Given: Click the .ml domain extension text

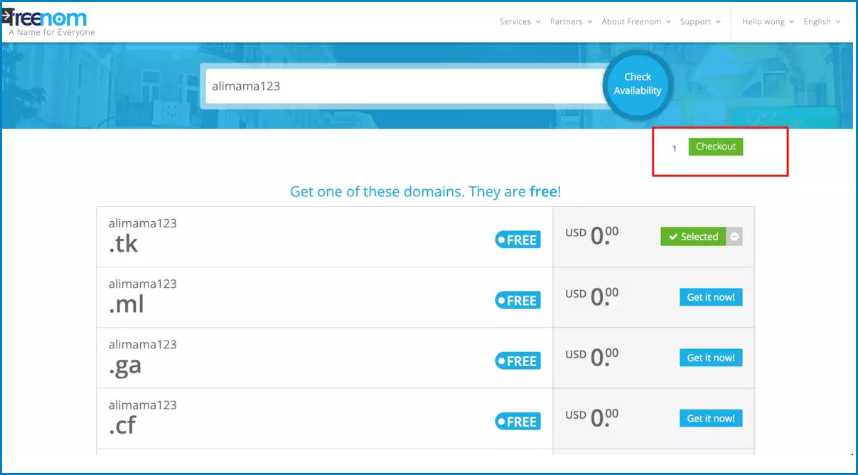Looking at the screenshot, I should 126,305.
